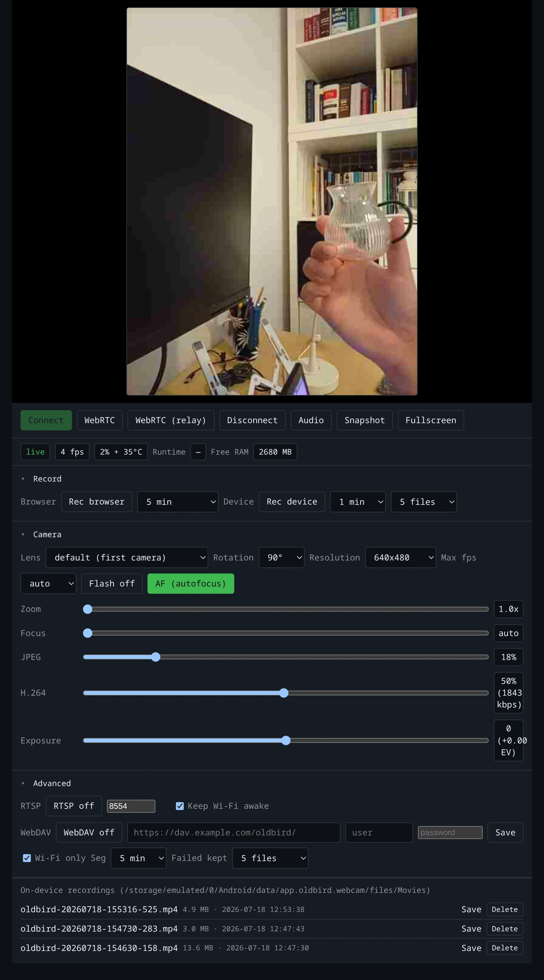The height and width of the screenshot is (980, 544).
Task: Open the Resolution 640x480 dropdown
Action: tap(400, 557)
